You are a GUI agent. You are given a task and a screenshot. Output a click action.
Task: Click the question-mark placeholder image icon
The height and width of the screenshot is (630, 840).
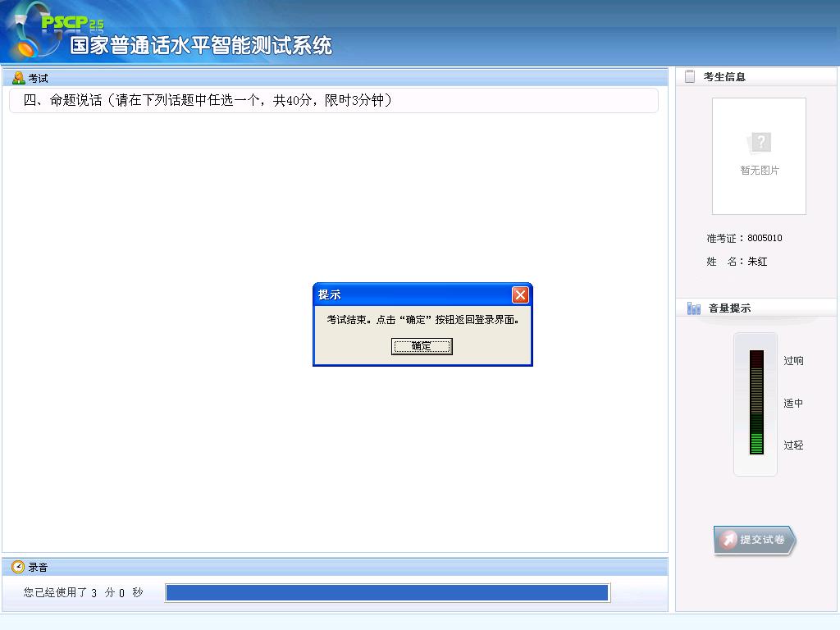click(x=760, y=143)
